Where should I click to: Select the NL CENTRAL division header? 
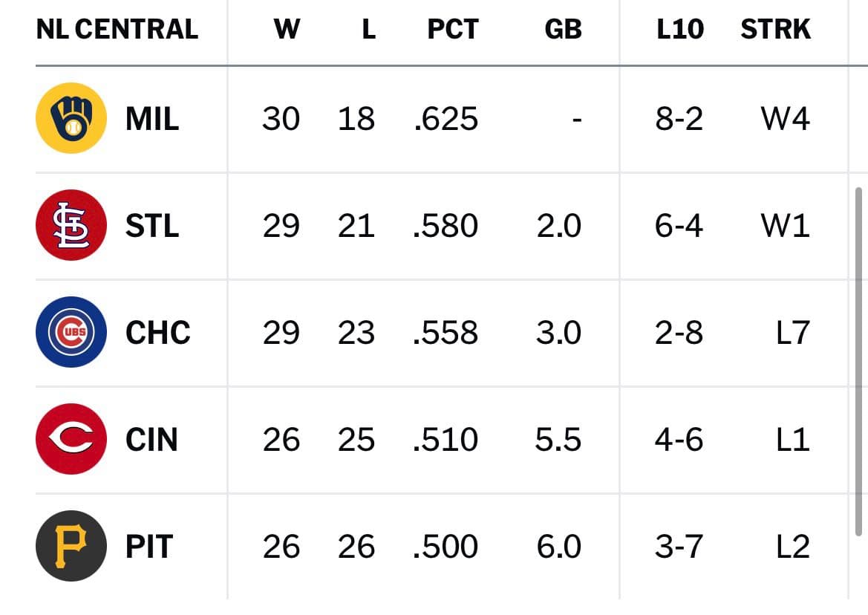tap(117, 29)
